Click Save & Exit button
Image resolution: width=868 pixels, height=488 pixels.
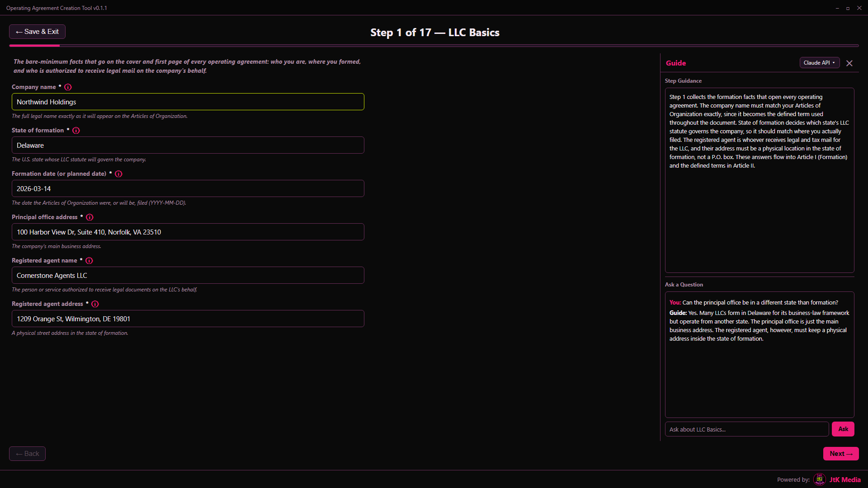point(37,32)
